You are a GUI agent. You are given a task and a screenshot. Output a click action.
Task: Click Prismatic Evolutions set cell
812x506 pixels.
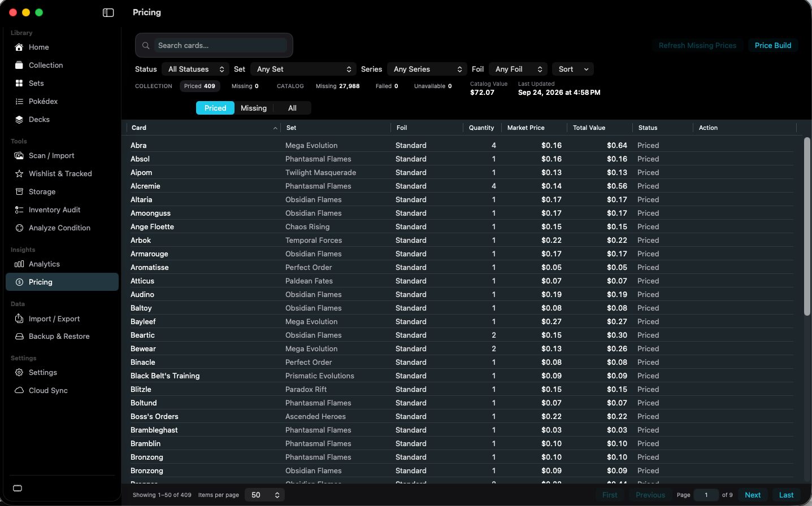point(320,376)
